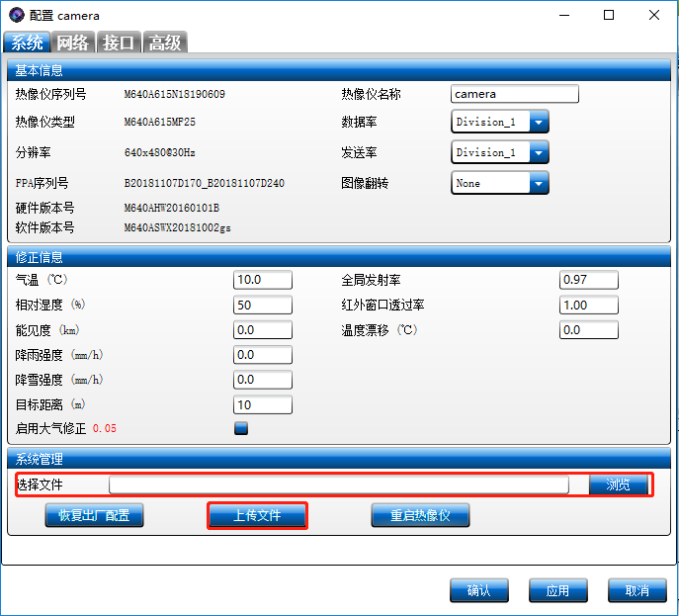Click the 热像仪名称 input field
679x616 pixels.
514,94
